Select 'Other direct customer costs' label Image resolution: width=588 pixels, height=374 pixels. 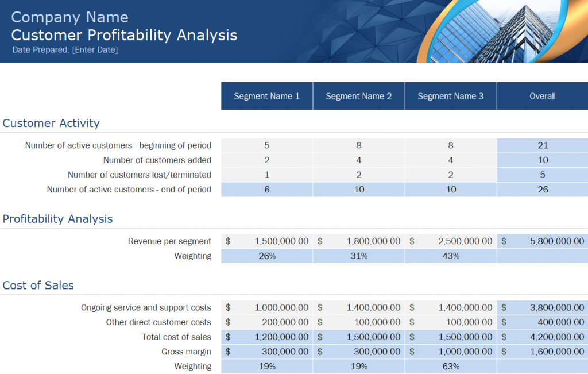[x=158, y=322]
